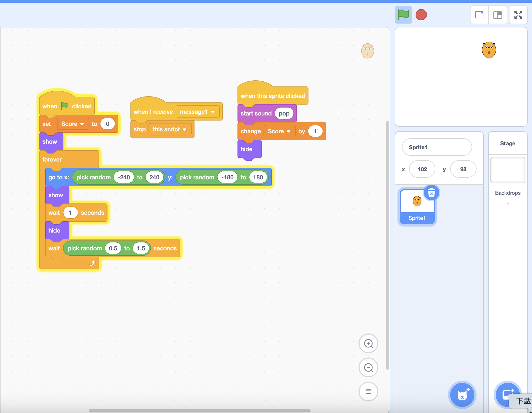This screenshot has width=532, height=413.
Task: Click the Sprite1 name field
Action: tap(436, 147)
